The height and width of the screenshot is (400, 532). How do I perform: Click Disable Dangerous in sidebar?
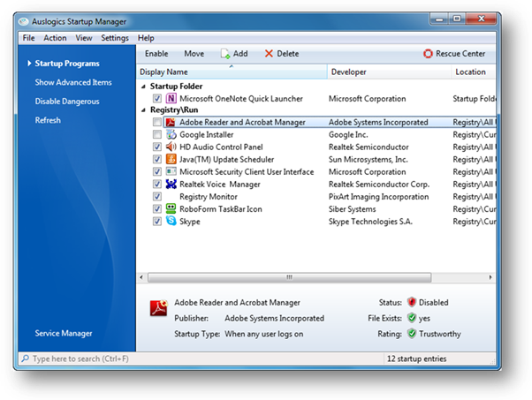pyautogui.click(x=67, y=102)
